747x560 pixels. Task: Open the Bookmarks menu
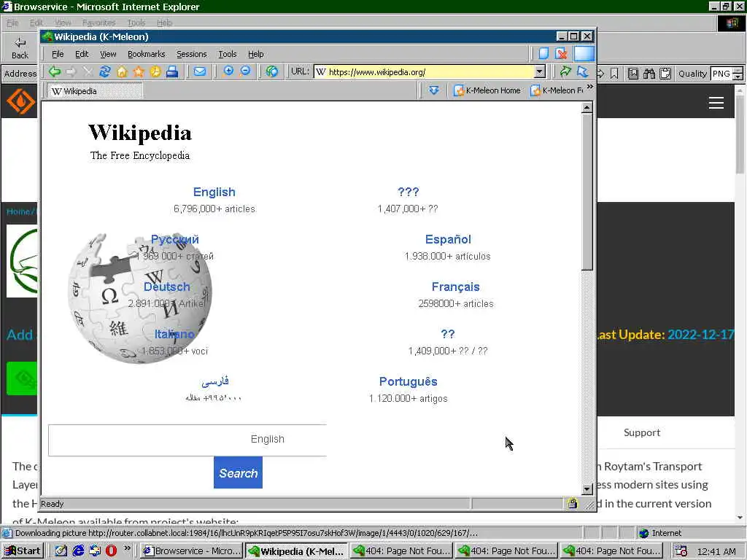coord(146,54)
